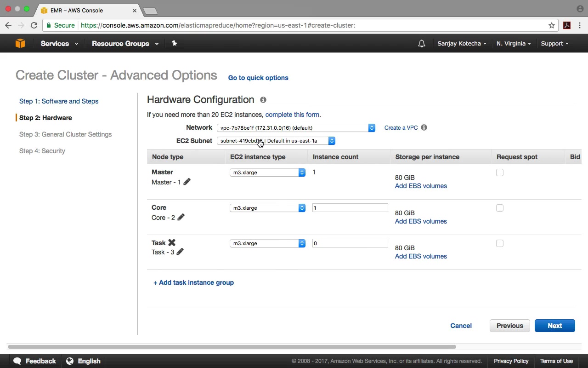The height and width of the screenshot is (368, 588).
Task: Click the AWS console home cube icon
Action: click(x=20, y=43)
